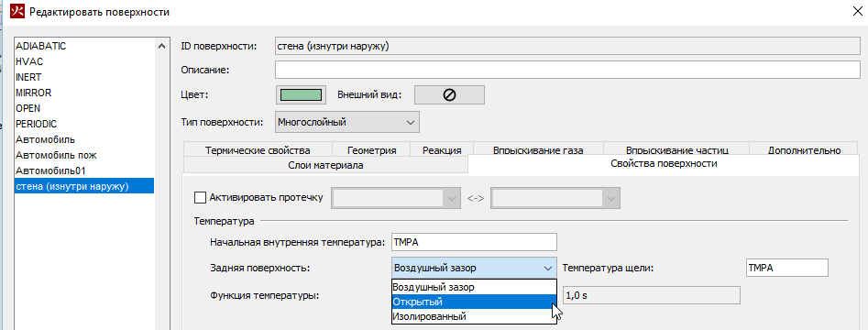
Task: Select PERIODIC surface in list
Action: pos(84,124)
